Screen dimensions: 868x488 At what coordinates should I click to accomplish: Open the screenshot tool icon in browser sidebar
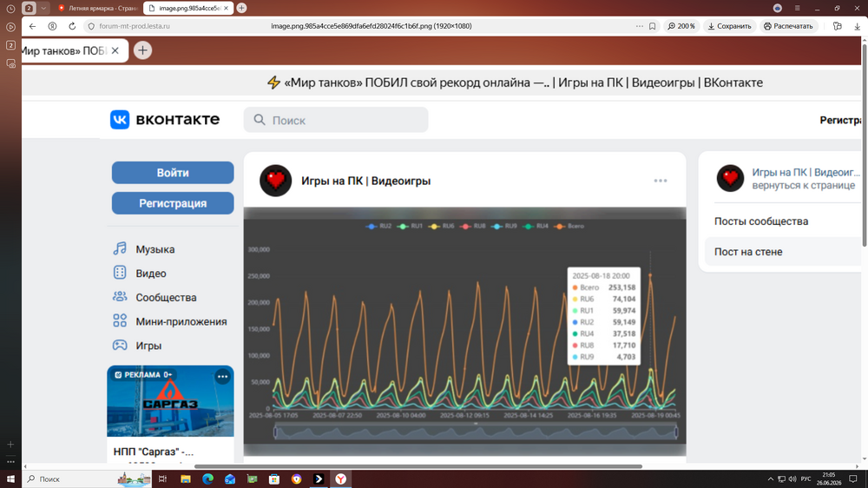click(x=10, y=63)
